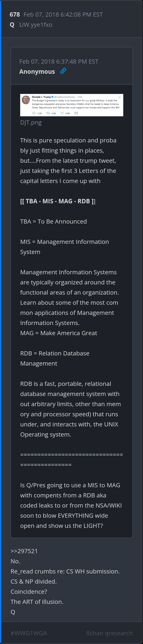The height and width of the screenshot is (644, 143).
Task: Click the reply bubble icon in the tweet
Action: [34, 113]
